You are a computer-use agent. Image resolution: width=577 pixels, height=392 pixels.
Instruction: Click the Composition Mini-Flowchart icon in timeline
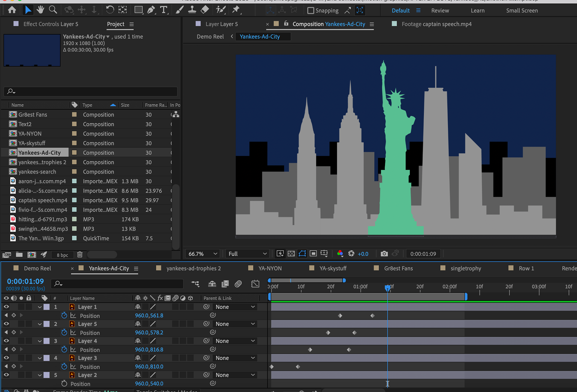(195, 283)
